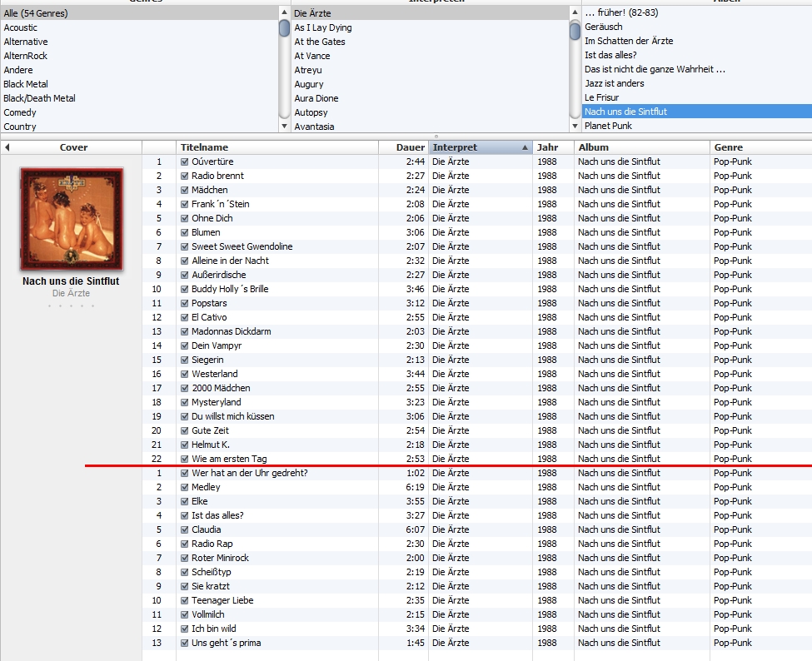812x661 pixels.
Task: Sort tracks by the Dauer column header
Action: coord(403,147)
